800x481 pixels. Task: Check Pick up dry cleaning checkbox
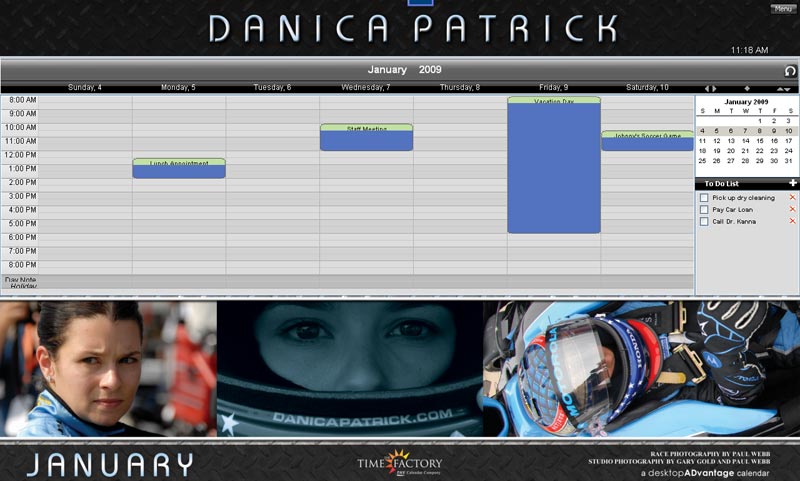[x=704, y=197]
